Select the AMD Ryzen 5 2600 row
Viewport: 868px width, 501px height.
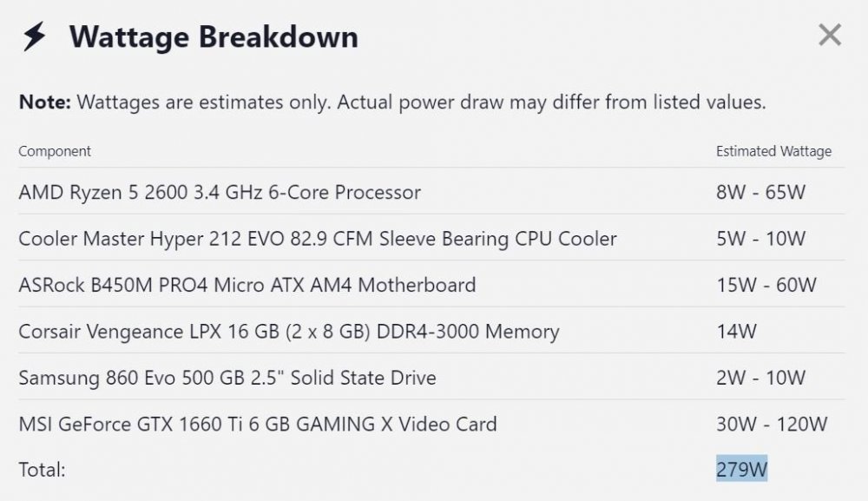point(431,192)
